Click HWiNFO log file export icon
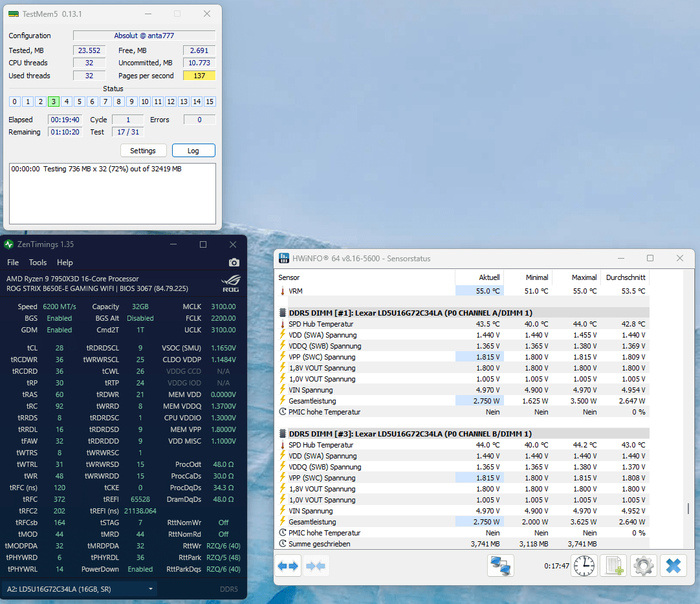Viewport: 700px width, 604px height. [x=614, y=566]
